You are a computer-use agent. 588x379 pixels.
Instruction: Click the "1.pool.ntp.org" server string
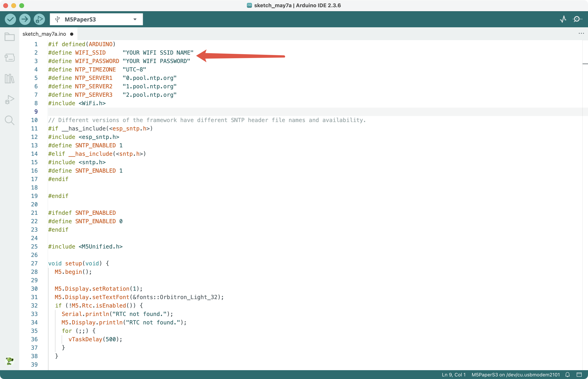click(150, 86)
